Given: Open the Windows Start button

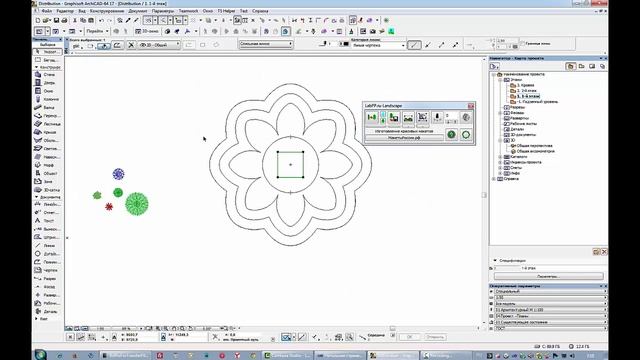Looking at the screenshot, I should click(40, 354).
